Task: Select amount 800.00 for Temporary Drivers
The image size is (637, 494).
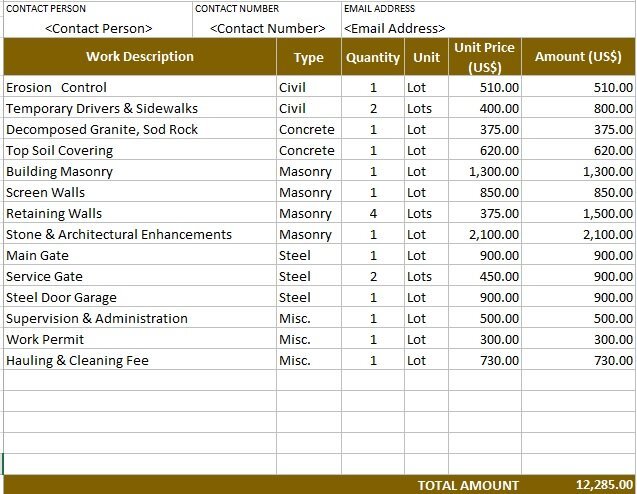Action: [x=578, y=108]
